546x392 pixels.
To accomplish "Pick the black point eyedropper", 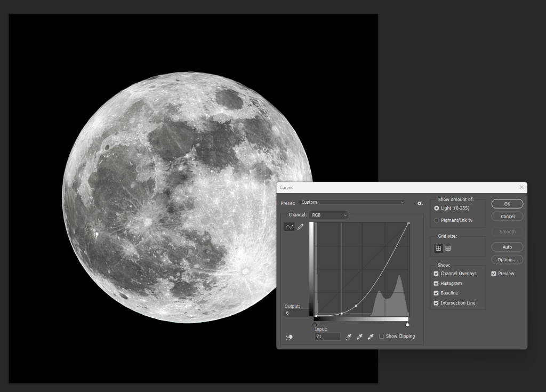I will pos(348,337).
